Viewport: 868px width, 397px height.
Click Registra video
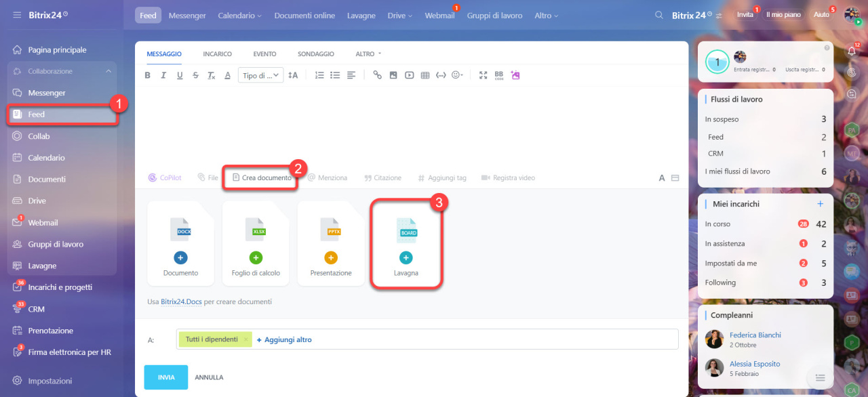(509, 177)
